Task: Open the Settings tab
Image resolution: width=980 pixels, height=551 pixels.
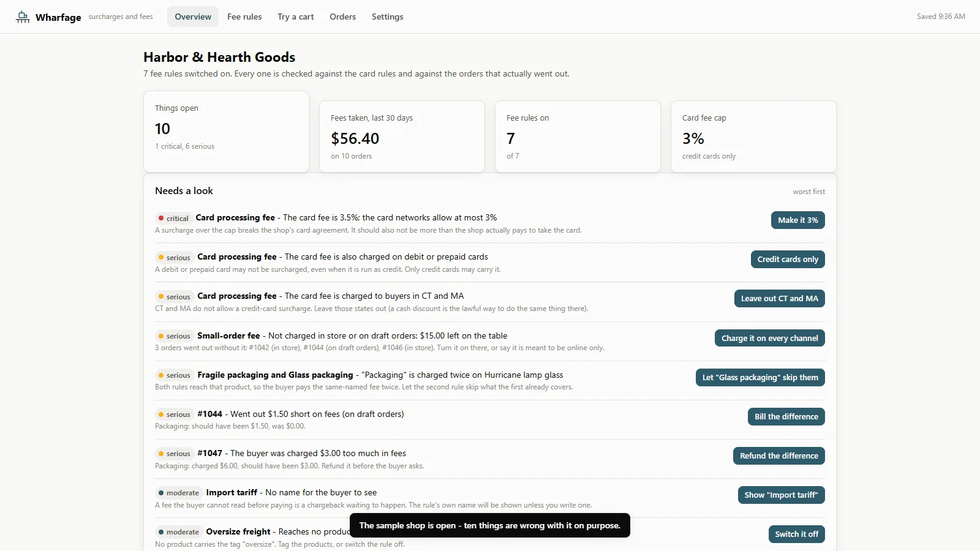Action: [x=387, y=17]
